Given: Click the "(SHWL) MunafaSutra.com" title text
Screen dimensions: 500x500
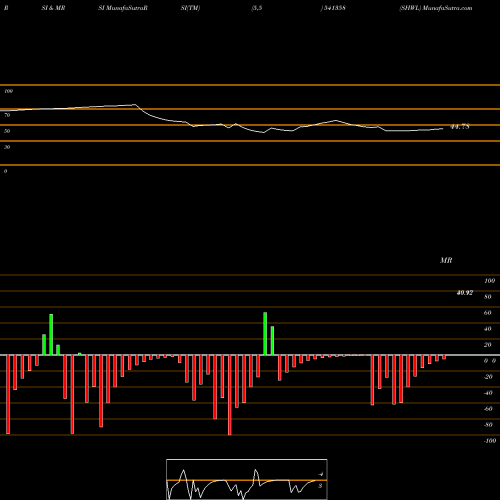Looking at the screenshot, I should 436,8.
